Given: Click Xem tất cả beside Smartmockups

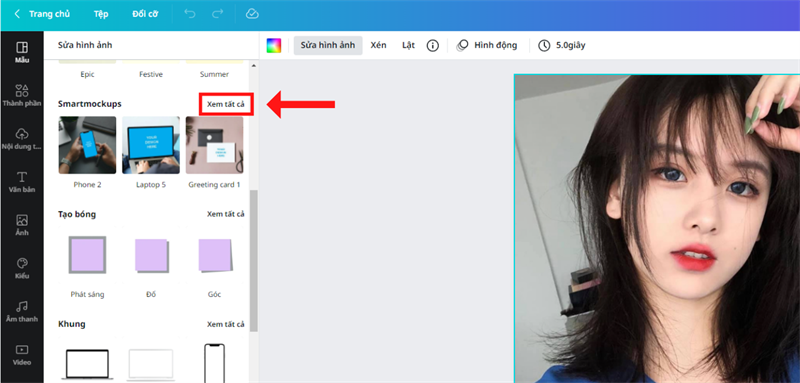Looking at the screenshot, I should [x=226, y=104].
